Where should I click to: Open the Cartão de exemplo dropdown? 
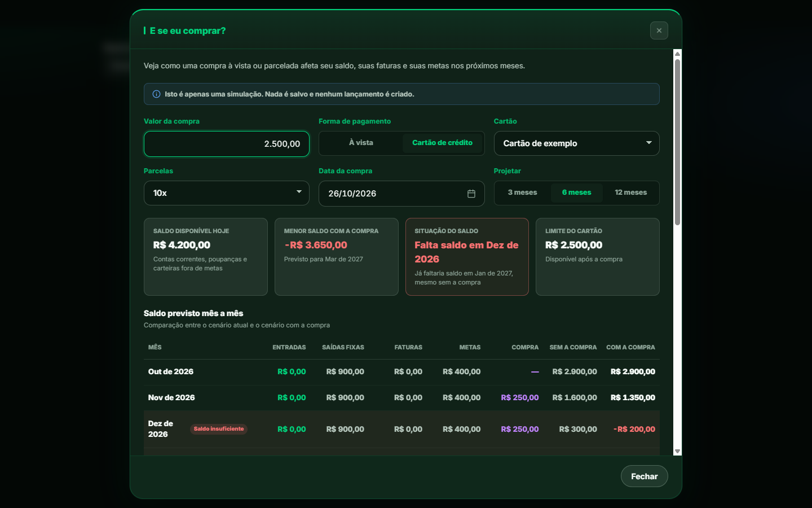click(576, 143)
